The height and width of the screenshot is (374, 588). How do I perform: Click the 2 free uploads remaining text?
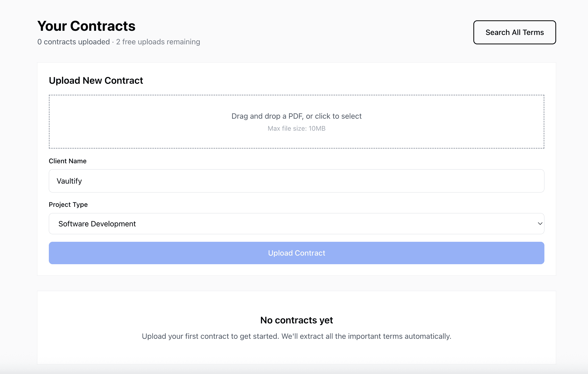pyautogui.click(x=158, y=42)
